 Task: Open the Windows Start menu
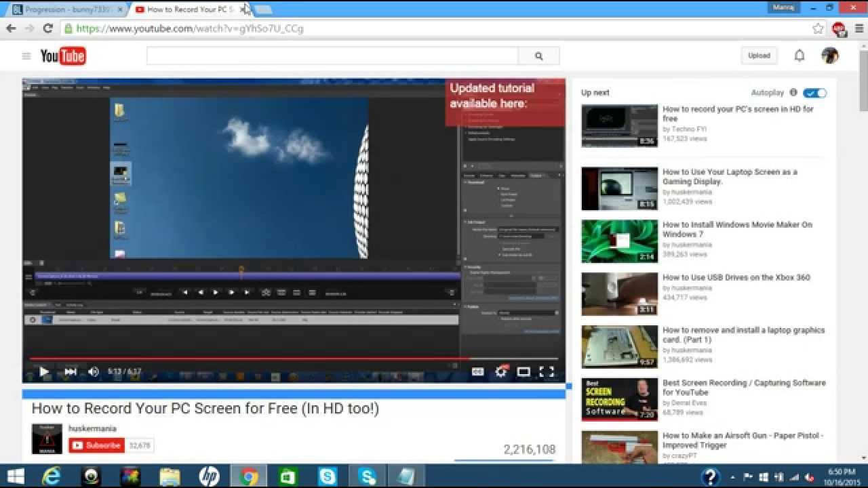click(x=15, y=476)
